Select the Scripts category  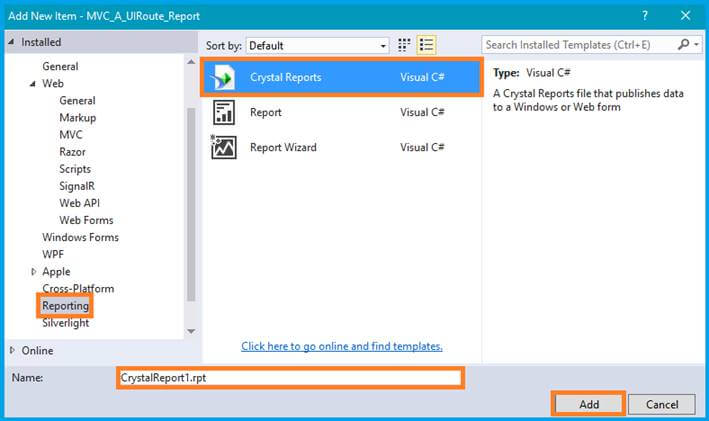[75, 169]
